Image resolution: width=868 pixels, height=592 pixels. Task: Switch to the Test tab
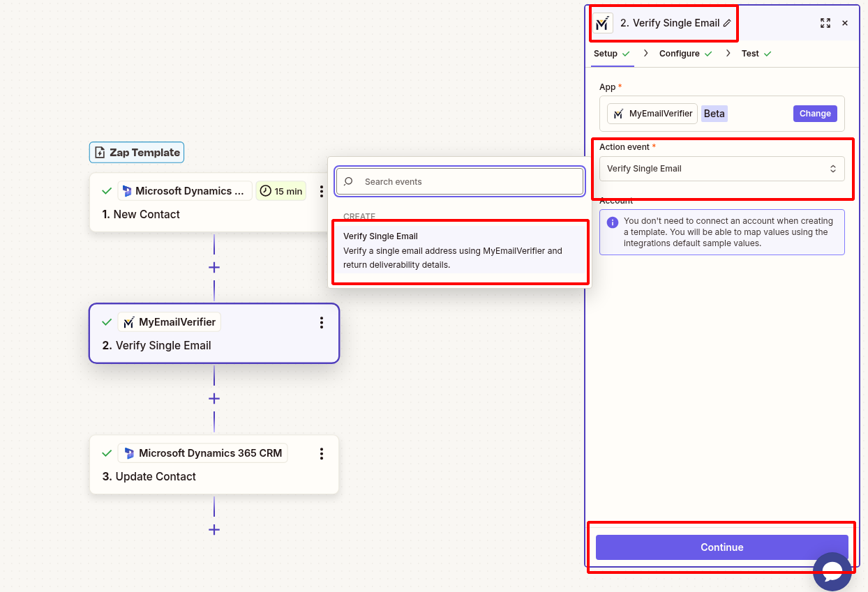click(x=751, y=53)
